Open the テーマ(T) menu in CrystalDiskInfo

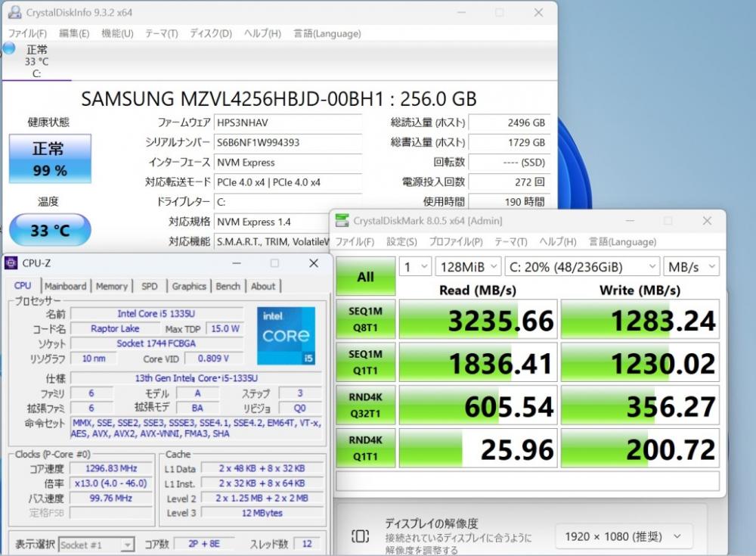[162, 33]
